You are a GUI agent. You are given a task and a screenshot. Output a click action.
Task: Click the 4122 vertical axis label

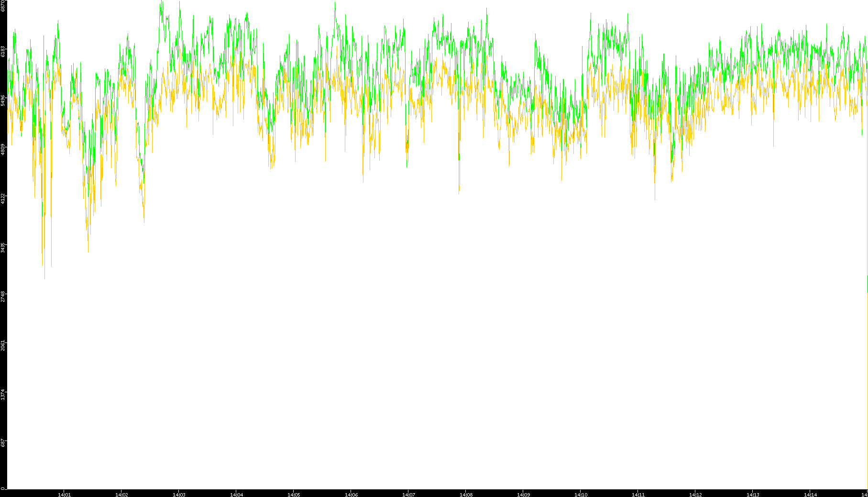[3, 199]
